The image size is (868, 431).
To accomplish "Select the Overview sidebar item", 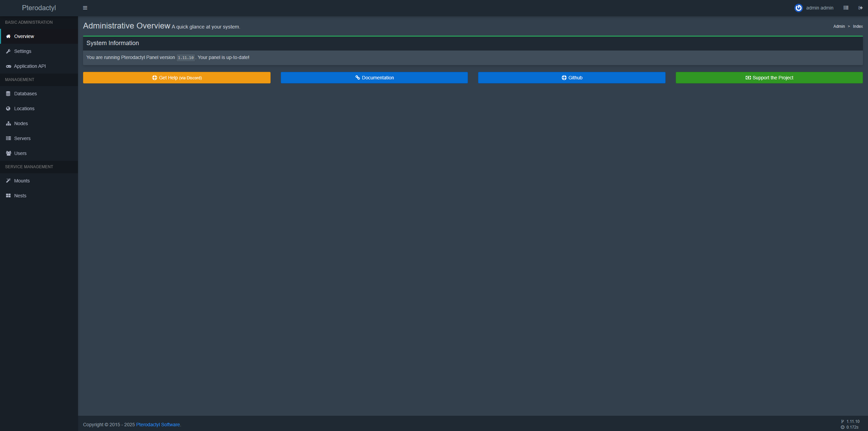I will click(24, 36).
